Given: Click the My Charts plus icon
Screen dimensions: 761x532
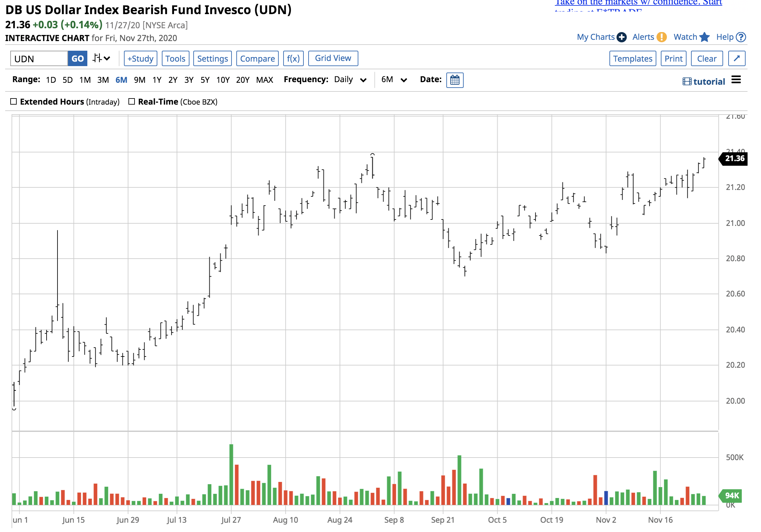Looking at the screenshot, I should point(622,37).
